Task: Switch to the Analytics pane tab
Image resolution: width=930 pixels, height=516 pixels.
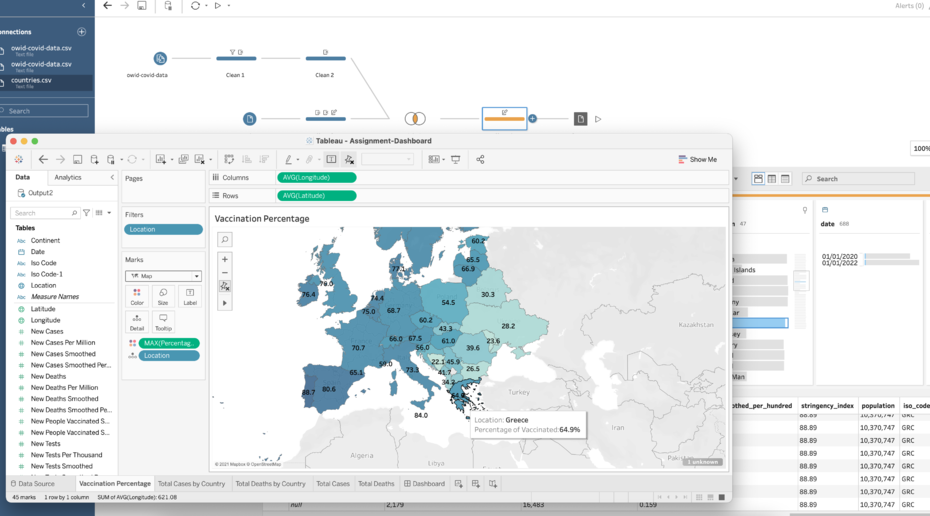Action: click(x=68, y=177)
